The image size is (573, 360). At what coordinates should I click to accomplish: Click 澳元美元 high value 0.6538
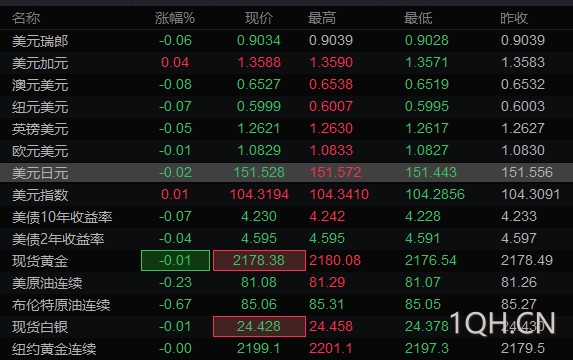pyautogui.click(x=331, y=84)
